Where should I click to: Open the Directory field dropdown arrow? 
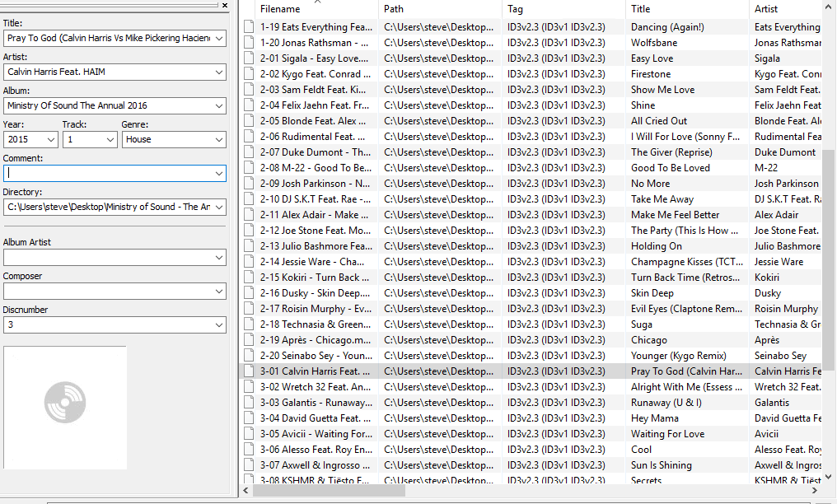[x=219, y=207]
